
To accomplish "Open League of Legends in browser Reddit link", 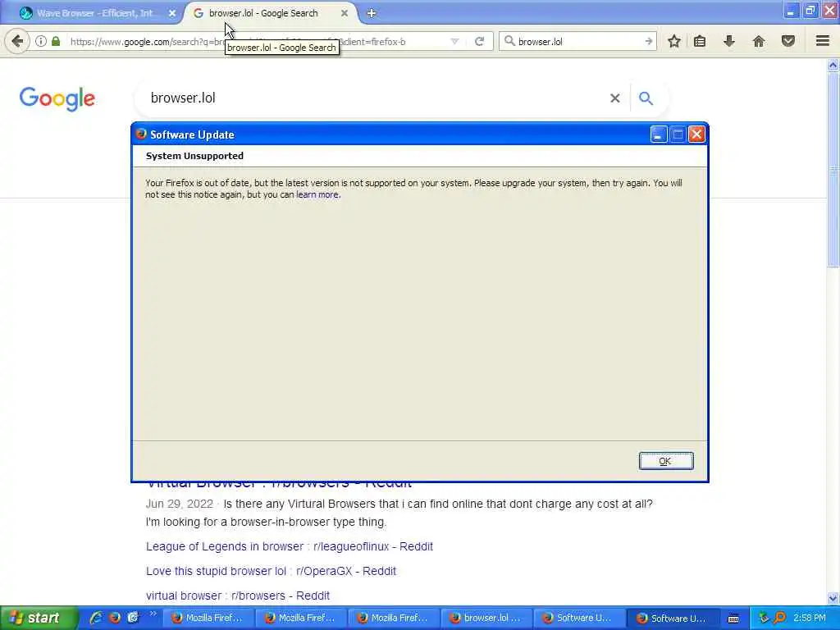I will [290, 546].
